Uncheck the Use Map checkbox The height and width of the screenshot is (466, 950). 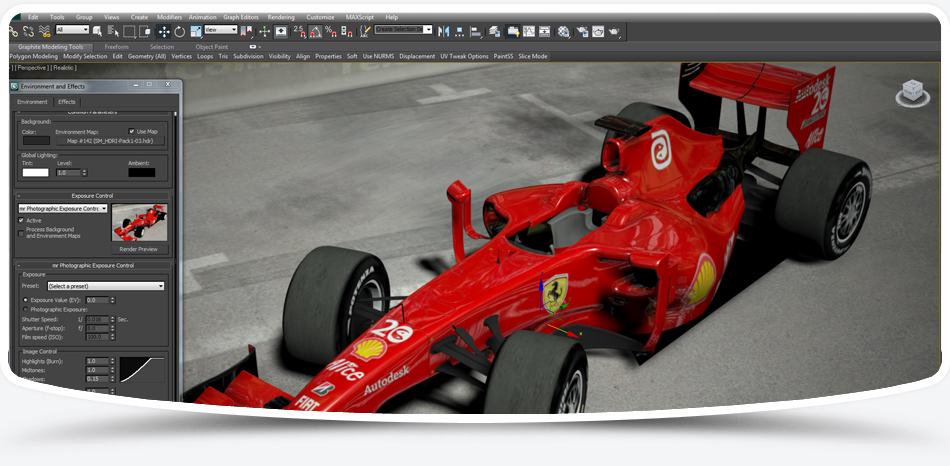tap(132, 131)
